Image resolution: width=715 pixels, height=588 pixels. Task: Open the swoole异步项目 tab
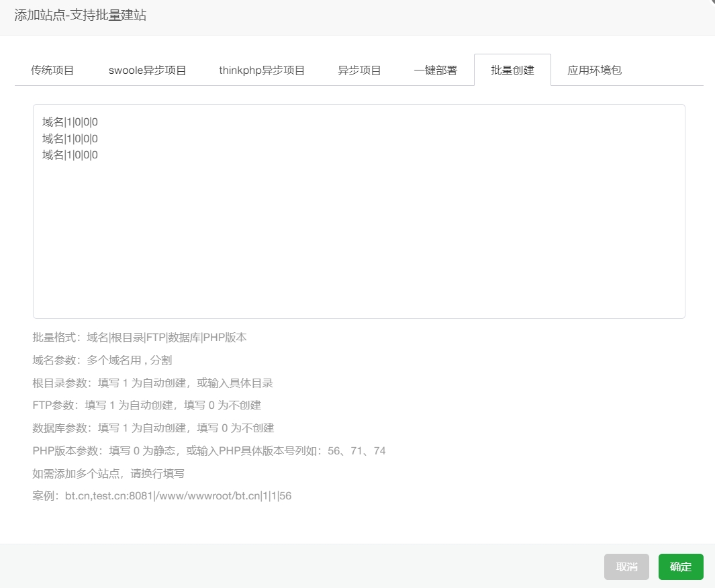148,68
